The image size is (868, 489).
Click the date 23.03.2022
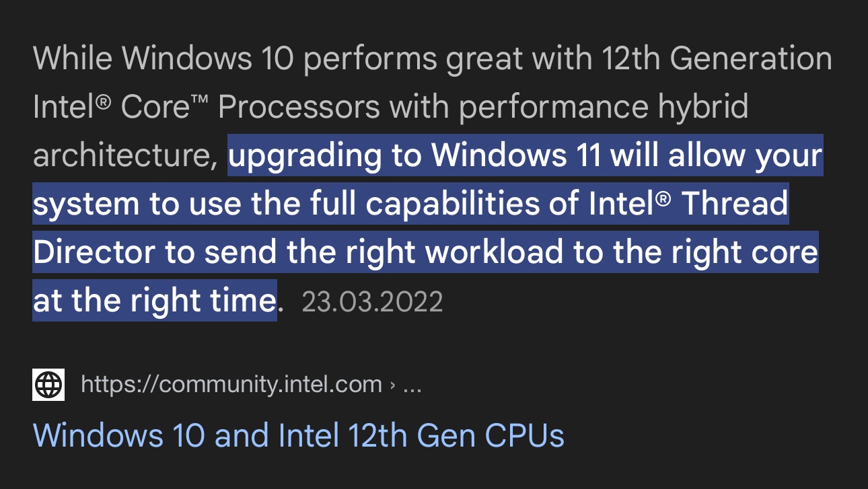[372, 302]
